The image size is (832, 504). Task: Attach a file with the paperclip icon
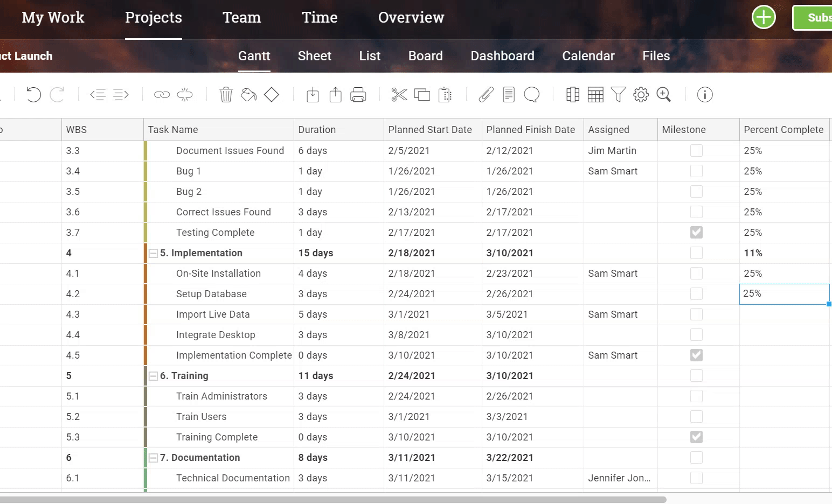point(485,94)
